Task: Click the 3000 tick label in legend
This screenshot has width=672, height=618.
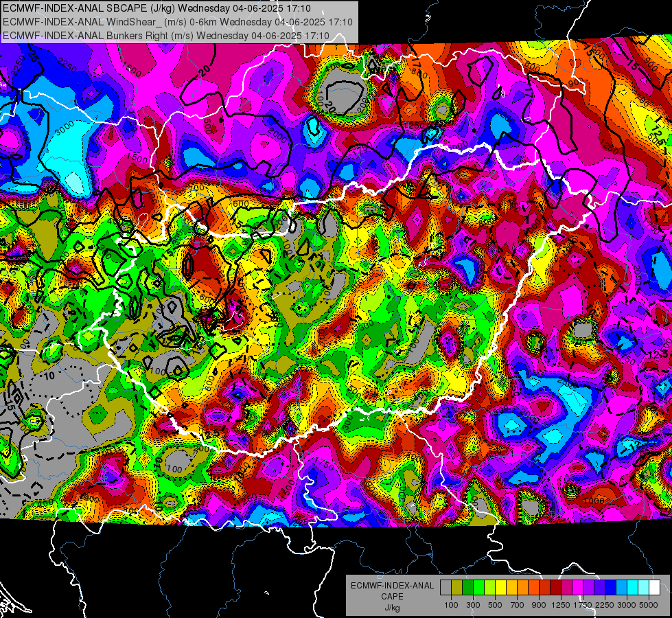Action: [x=627, y=605]
